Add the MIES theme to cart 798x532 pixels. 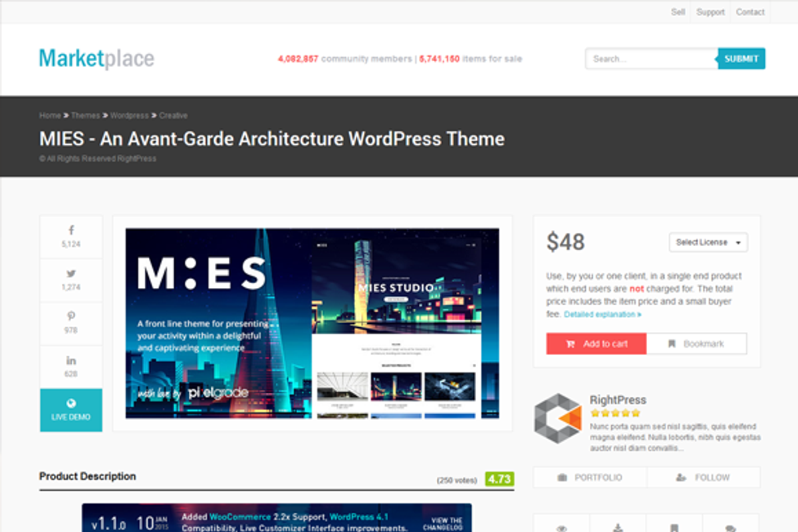[x=596, y=343]
